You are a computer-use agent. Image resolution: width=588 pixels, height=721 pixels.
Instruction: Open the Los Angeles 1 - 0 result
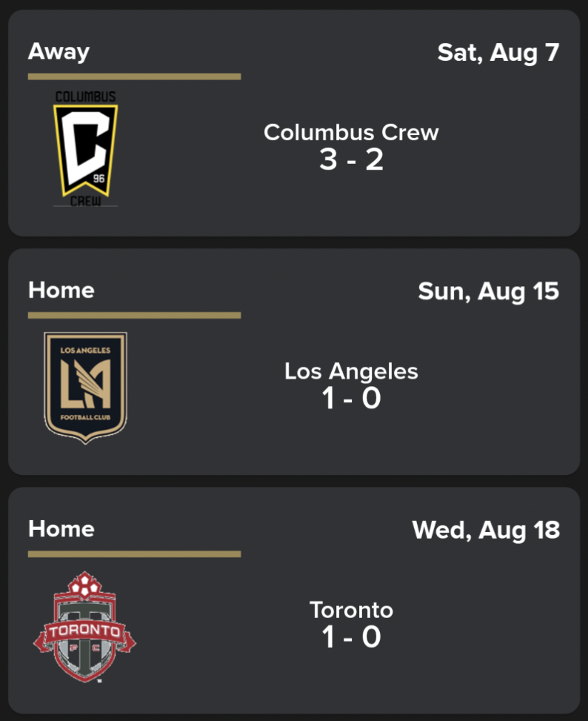pos(294,362)
